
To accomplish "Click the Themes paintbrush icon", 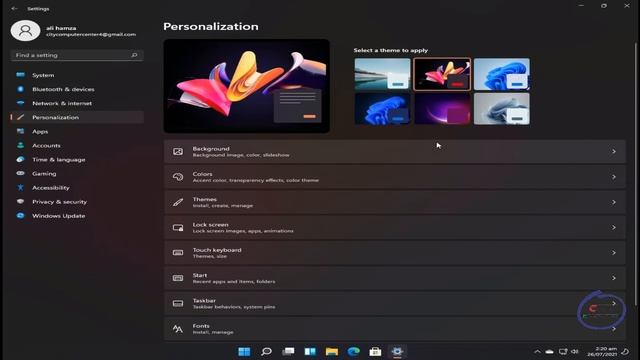I will coord(178,202).
